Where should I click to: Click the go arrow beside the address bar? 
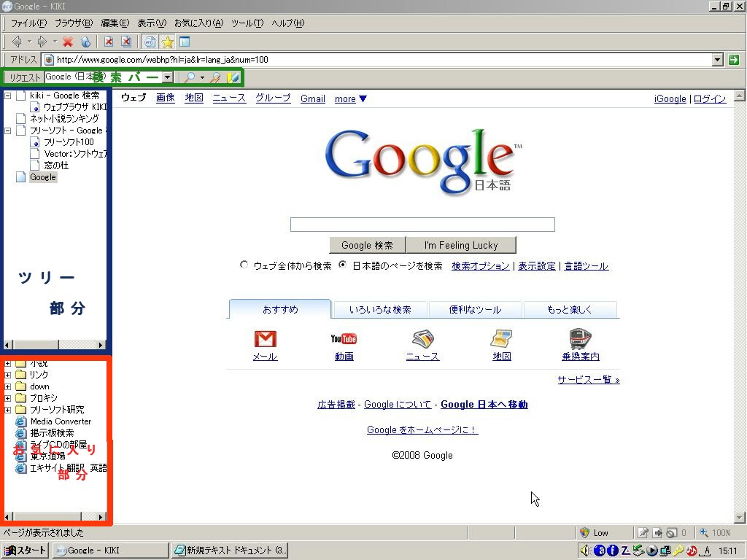734,60
